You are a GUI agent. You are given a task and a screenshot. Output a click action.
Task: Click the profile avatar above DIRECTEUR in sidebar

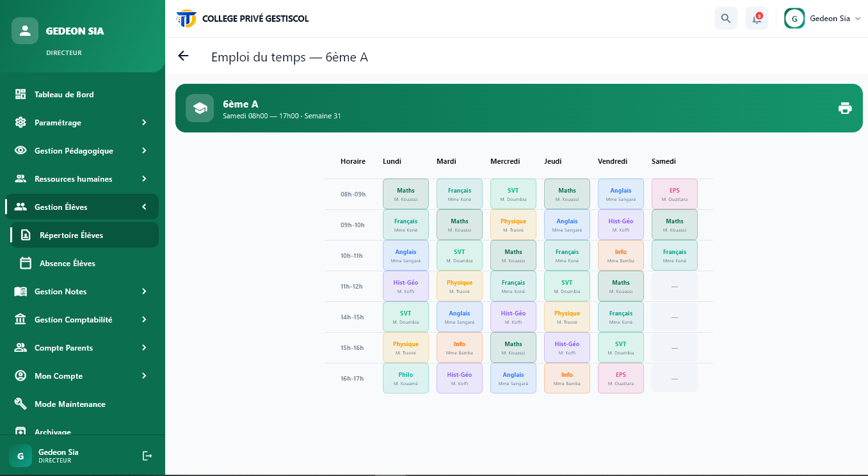(x=25, y=31)
